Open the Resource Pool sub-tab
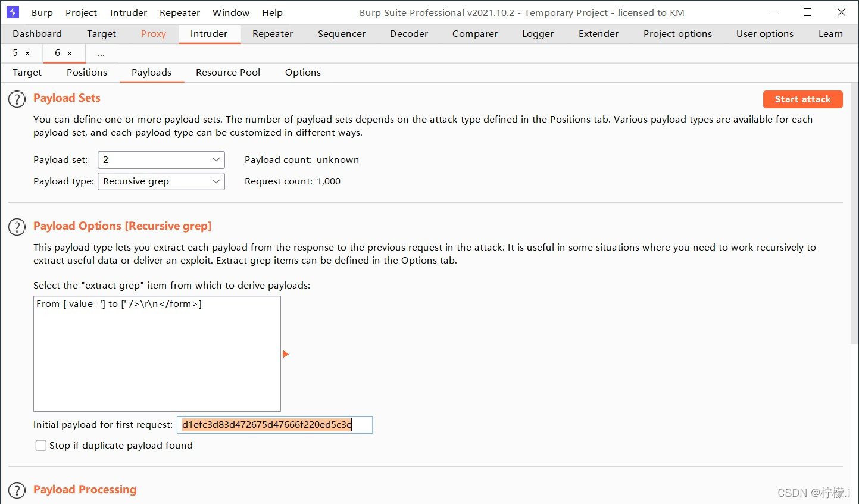 click(228, 73)
